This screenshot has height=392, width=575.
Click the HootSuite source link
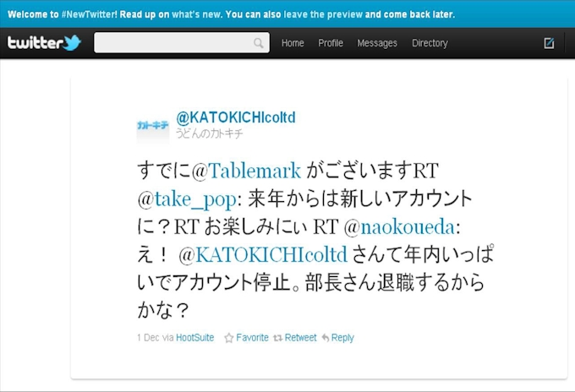[195, 337]
